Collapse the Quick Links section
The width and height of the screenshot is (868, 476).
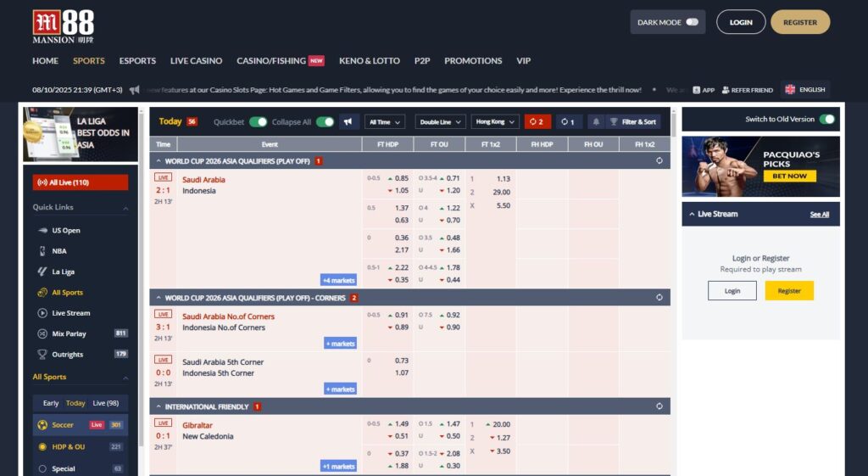click(x=125, y=208)
